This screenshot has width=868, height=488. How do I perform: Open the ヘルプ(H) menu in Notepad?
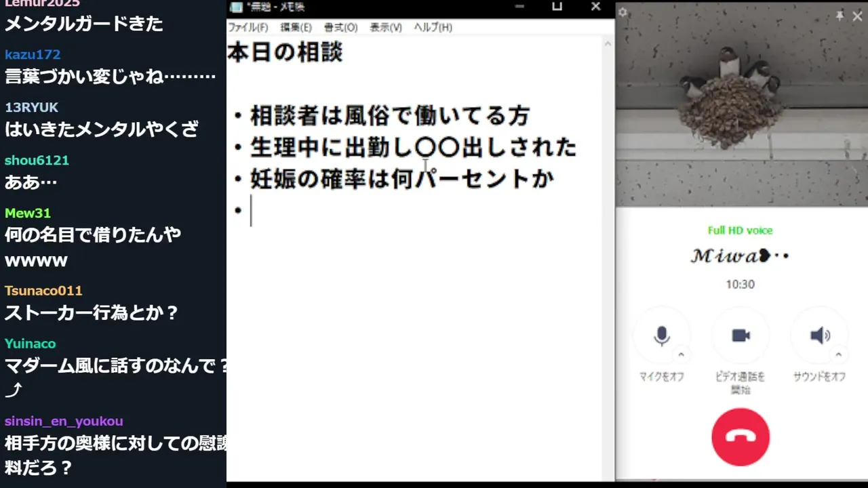point(433,27)
